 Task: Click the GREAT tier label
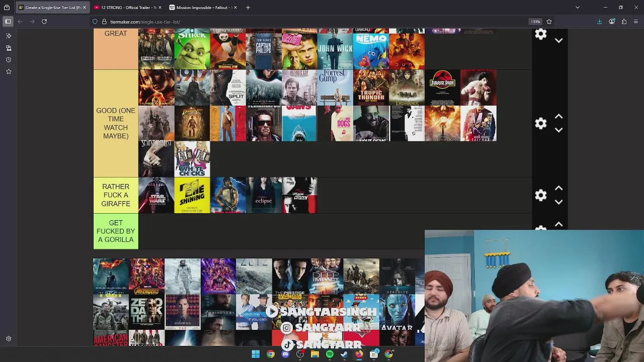[x=116, y=33]
